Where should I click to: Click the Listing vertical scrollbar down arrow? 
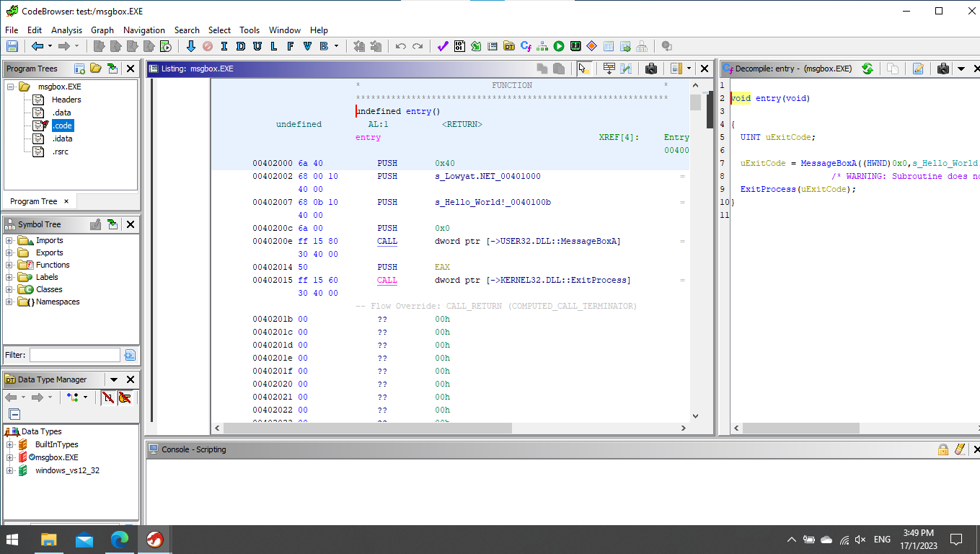695,415
